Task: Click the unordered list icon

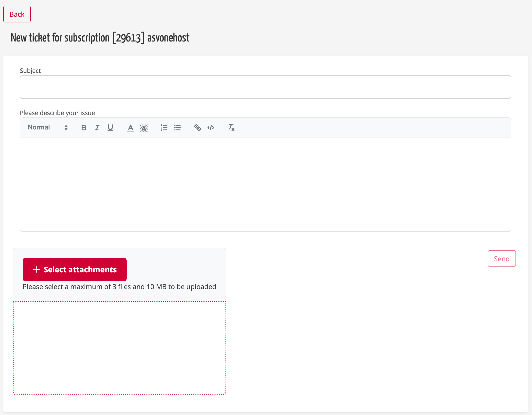Action: (177, 127)
